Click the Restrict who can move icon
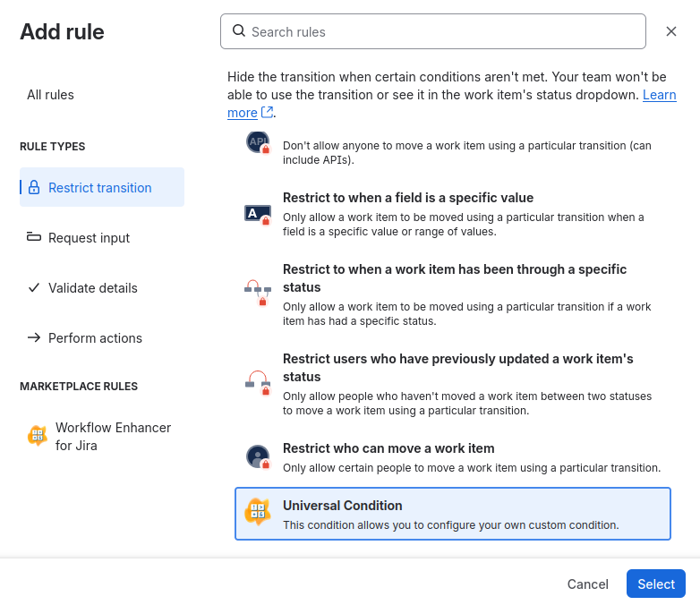 [258, 457]
